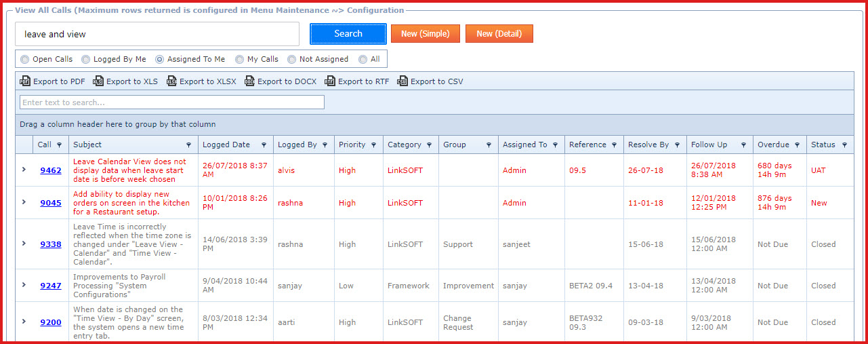
Task: Open filter icon on Category column
Action: (429, 145)
